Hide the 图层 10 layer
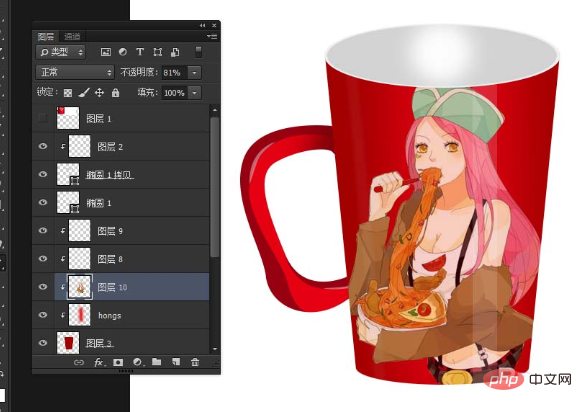 [43, 287]
